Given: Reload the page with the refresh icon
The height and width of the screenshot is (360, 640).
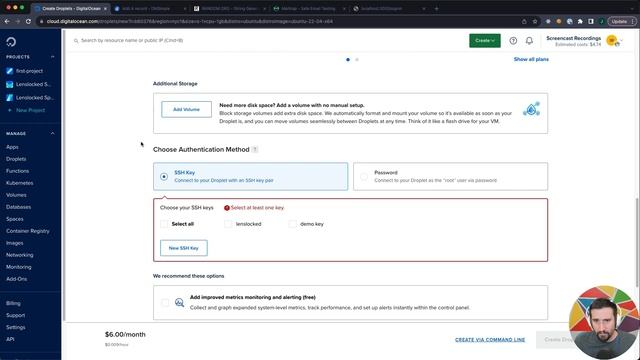Looking at the screenshot, I should coord(28,21).
